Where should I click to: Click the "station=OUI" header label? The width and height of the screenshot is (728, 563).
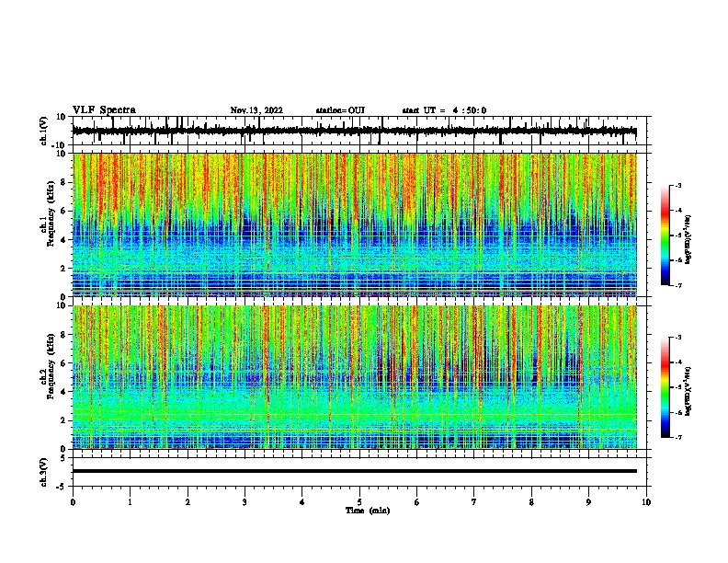coord(340,110)
